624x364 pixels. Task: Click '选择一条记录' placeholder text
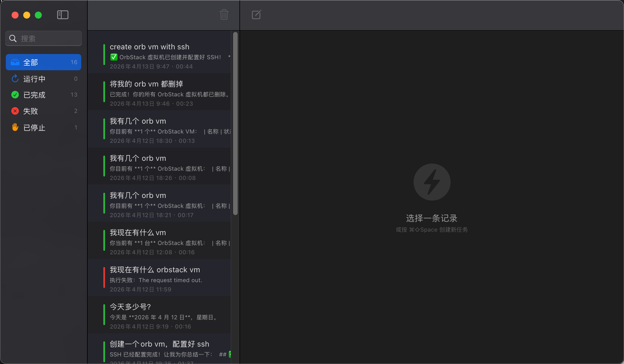tap(432, 218)
